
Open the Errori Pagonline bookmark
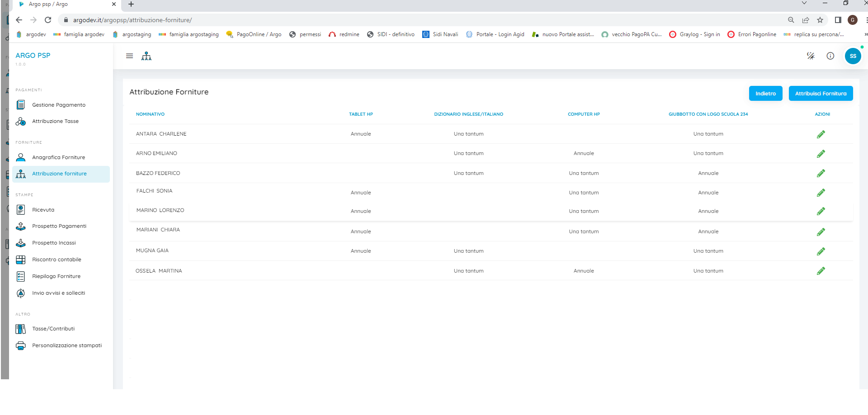pyautogui.click(x=752, y=34)
